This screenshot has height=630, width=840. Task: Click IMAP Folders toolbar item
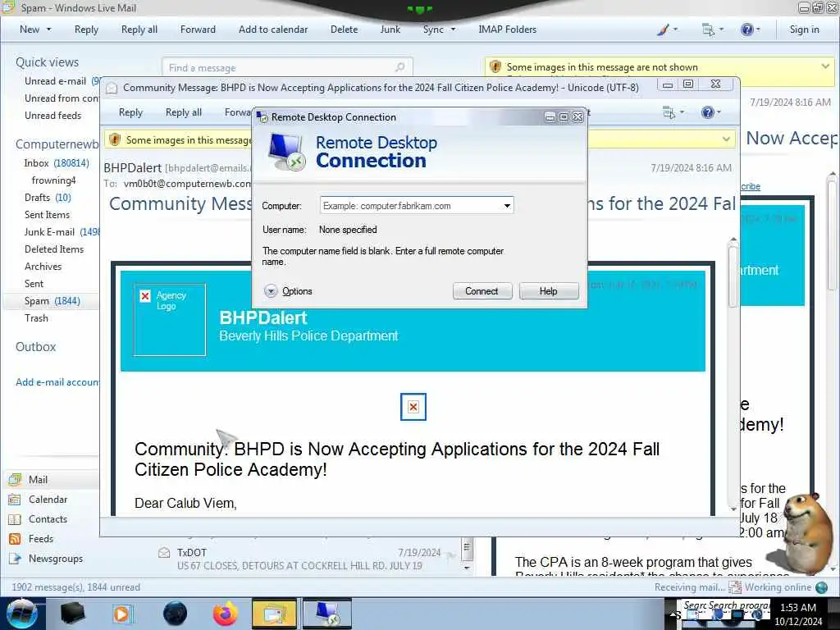click(507, 30)
